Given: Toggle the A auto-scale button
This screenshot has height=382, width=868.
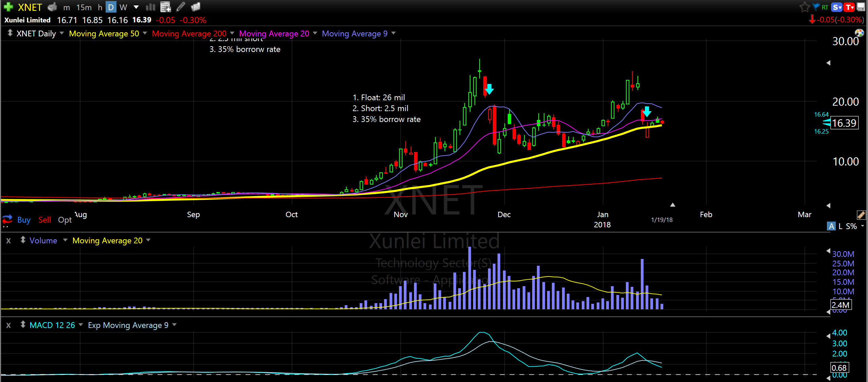Looking at the screenshot, I should click(831, 226).
